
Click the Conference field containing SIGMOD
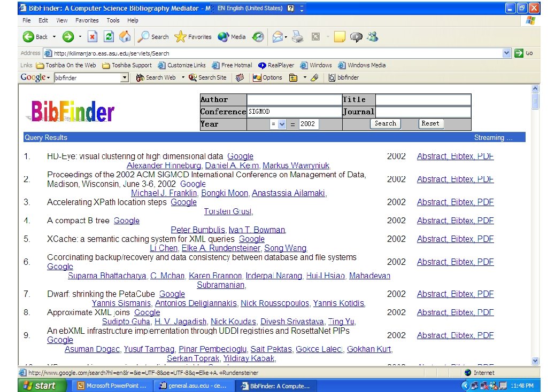[294, 112]
